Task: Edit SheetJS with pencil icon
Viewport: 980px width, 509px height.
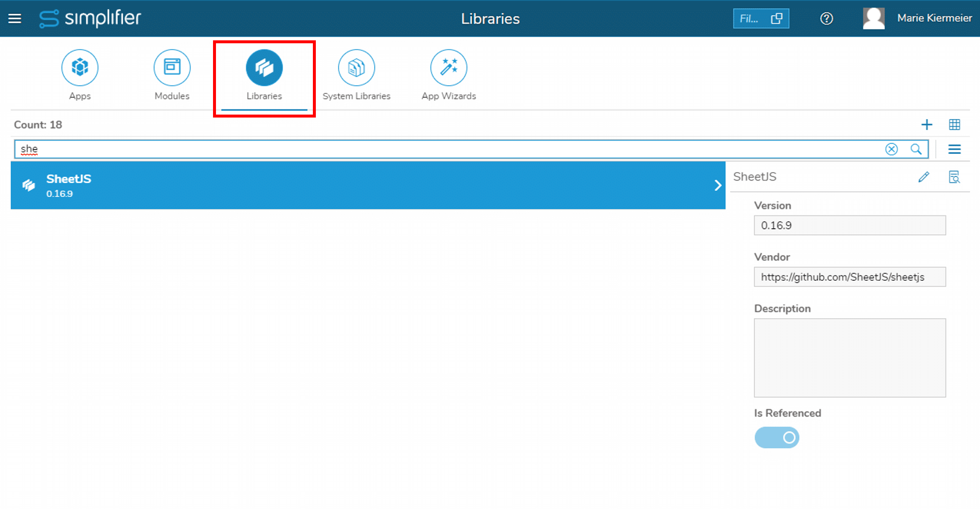Action: pos(923,177)
